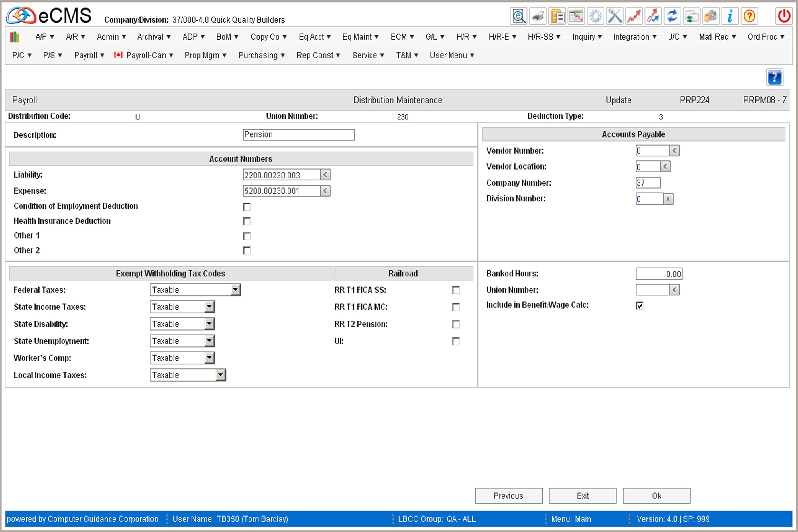Open lookup arrow for Division Number
The height and width of the screenshot is (532, 798).
(x=668, y=199)
